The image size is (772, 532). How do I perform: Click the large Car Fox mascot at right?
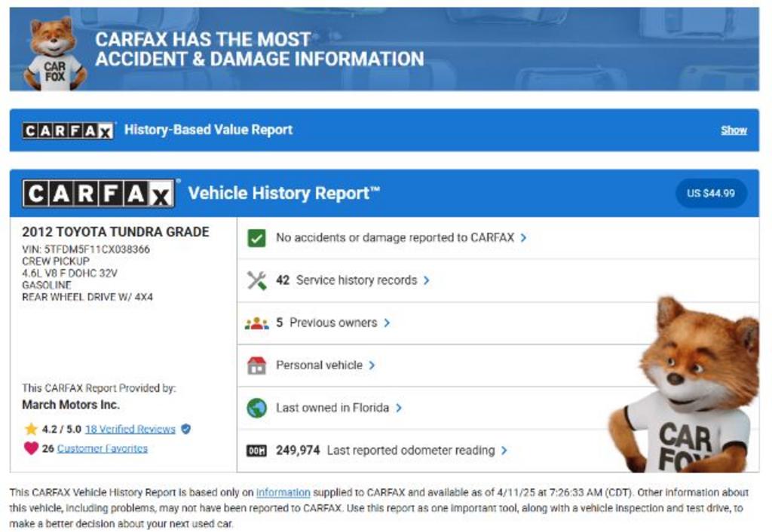(x=685, y=384)
